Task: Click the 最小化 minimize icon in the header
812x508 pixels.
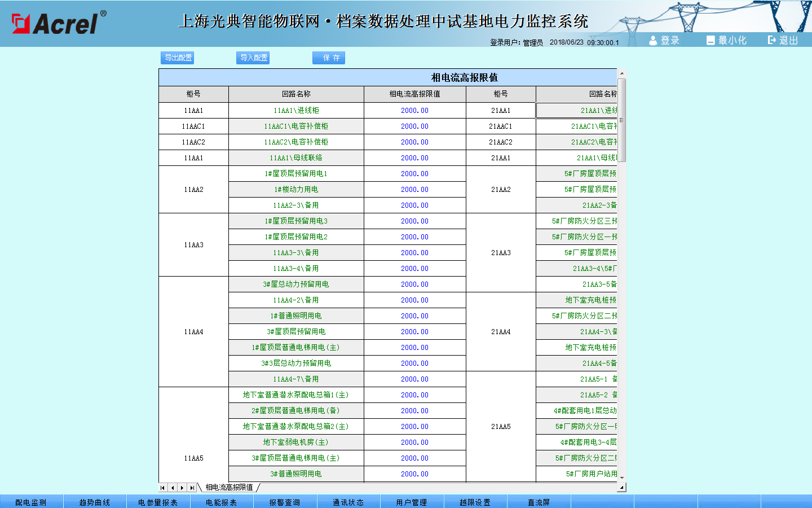Action: click(710, 40)
